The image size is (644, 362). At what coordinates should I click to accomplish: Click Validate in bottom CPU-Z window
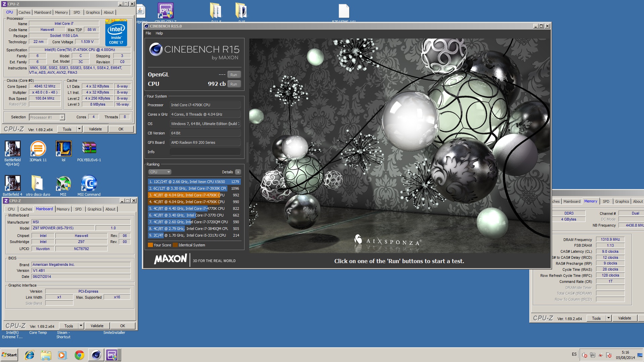(97, 326)
